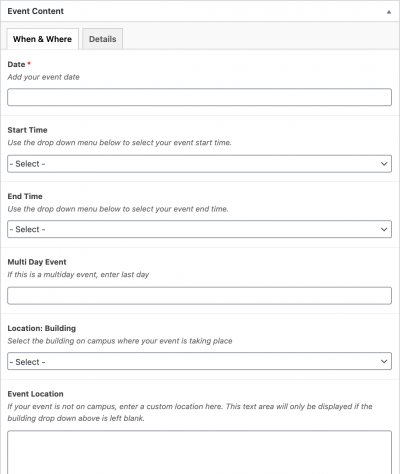
Task: Collapse the Event Content panel arrow
Action: pyautogui.click(x=388, y=12)
